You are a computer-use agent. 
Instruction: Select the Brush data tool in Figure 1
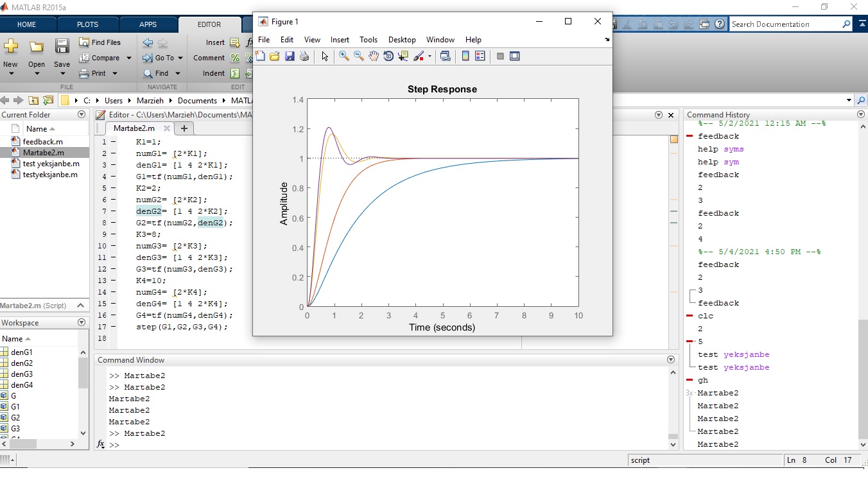click(x=419, y=56)
